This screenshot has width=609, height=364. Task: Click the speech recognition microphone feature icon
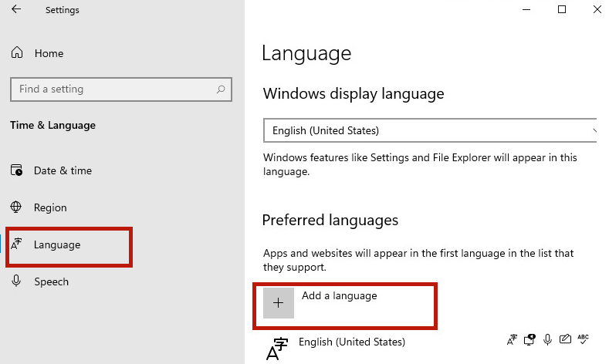pyautogui.click(x=548, y=339)
